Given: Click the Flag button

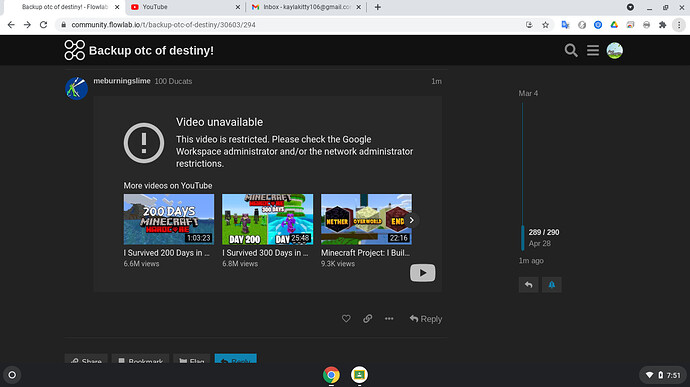Looking at the screenshot, I should pos(192,359).
